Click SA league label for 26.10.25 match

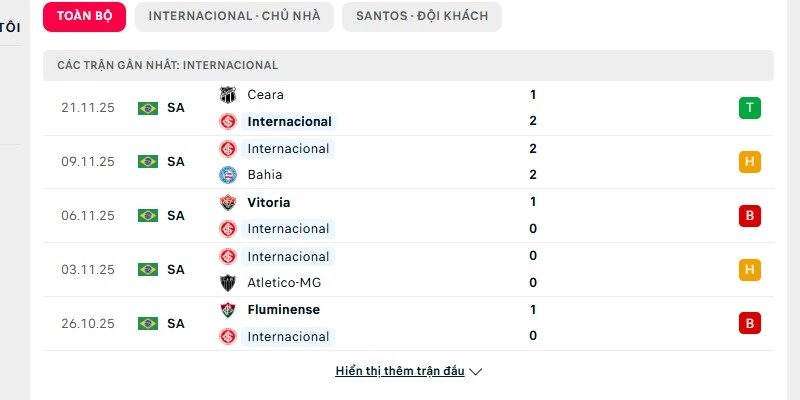(176, 324)
